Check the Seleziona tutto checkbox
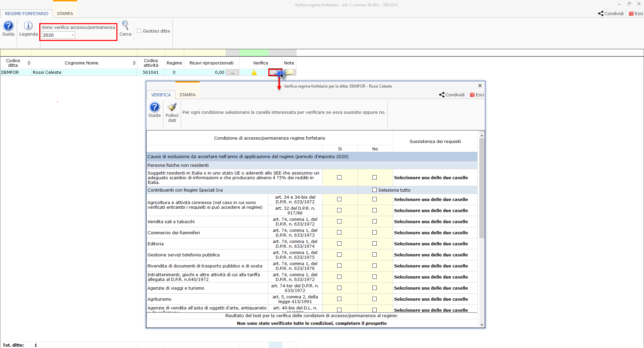 point(374,190)
